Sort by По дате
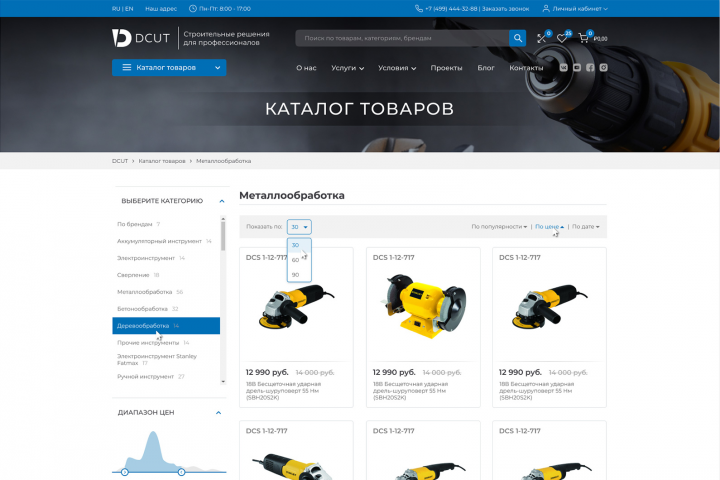Viewport: 720px width, 480px height. pos(585,226)
